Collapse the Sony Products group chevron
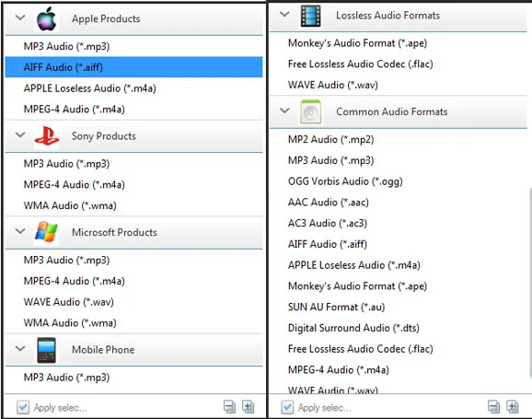Screen dimensions: 532x419 (20, 135)
